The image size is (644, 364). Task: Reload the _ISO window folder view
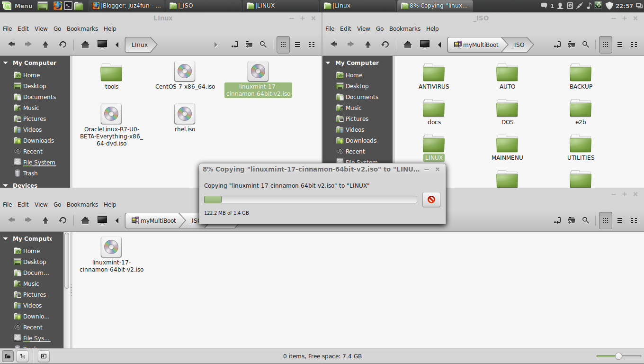(x=385, y=45)
